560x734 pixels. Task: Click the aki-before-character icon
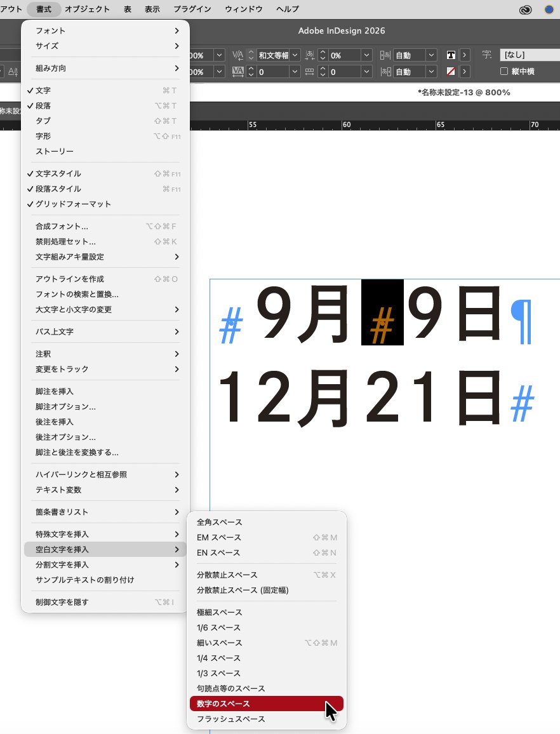(x=385, y=55)
